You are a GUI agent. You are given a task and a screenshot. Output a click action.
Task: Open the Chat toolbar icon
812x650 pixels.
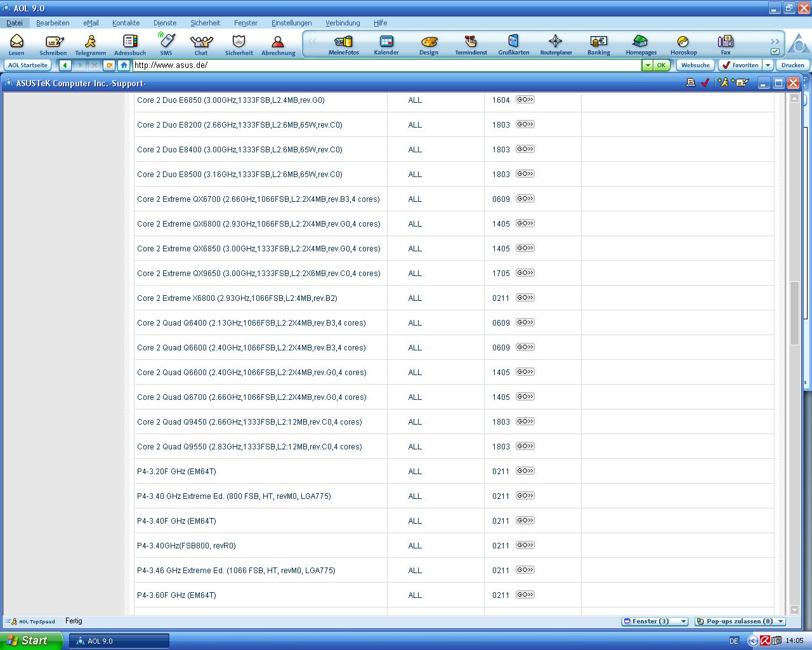(x=201, y=44)
